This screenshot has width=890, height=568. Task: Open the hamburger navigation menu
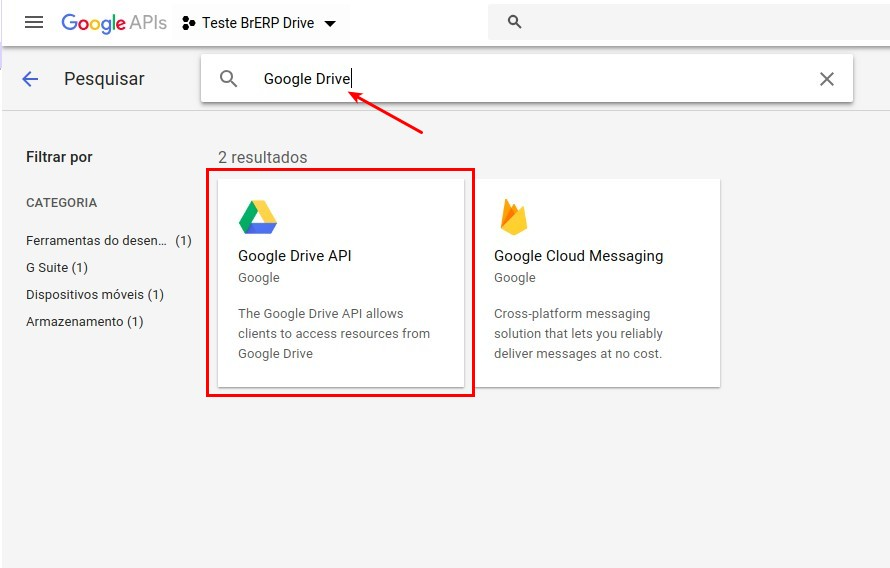(34, 22)
